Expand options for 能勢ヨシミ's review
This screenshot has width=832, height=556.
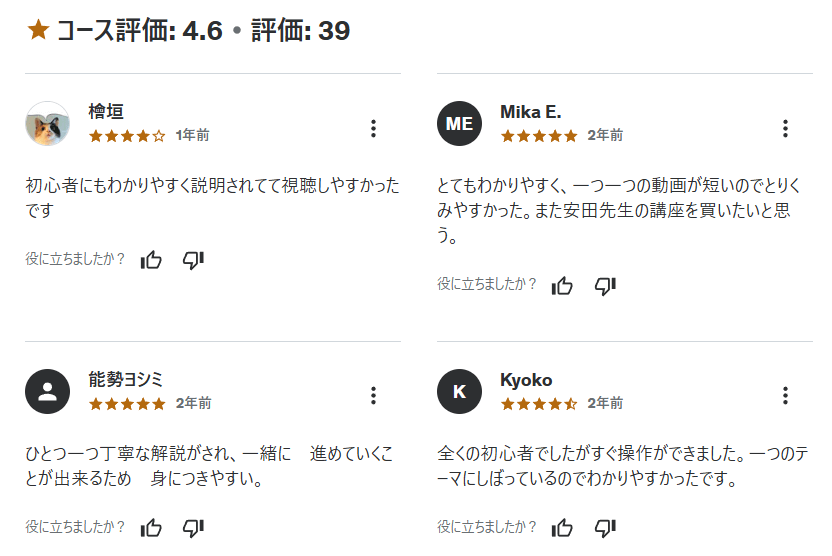(374, 396)
